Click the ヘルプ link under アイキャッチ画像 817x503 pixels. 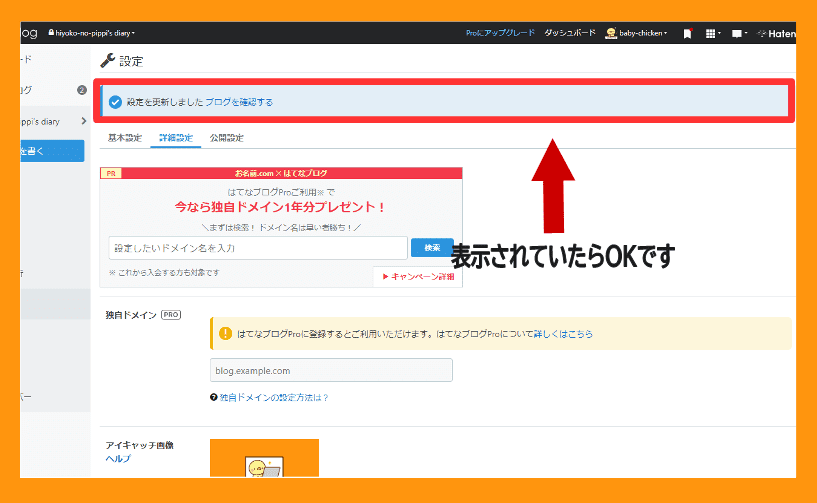pyautogui.click(x=118, y=459)
